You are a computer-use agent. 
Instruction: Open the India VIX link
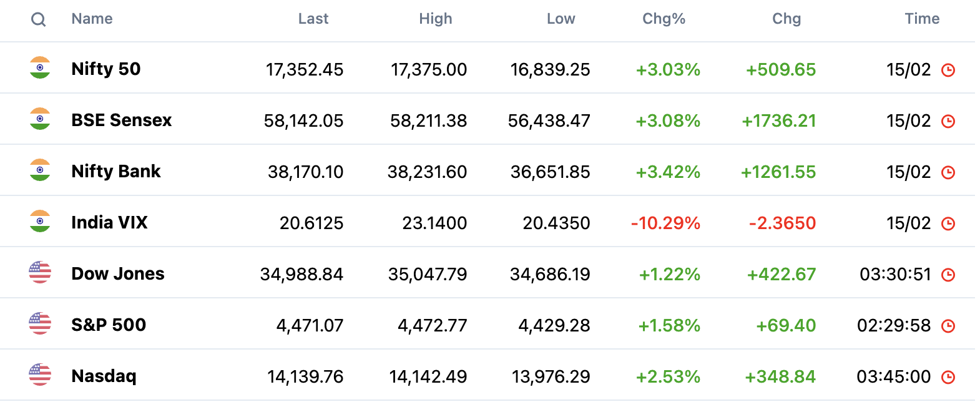(x=109, y=222)
